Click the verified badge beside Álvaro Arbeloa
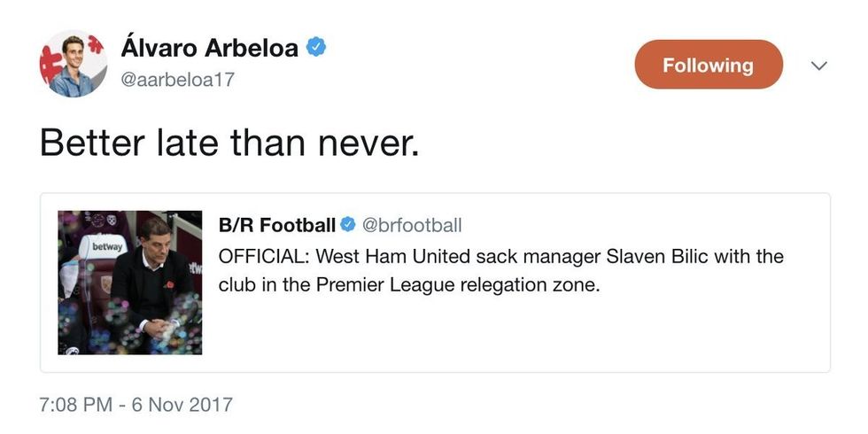868x434 pixels. (x=316, y=46)
